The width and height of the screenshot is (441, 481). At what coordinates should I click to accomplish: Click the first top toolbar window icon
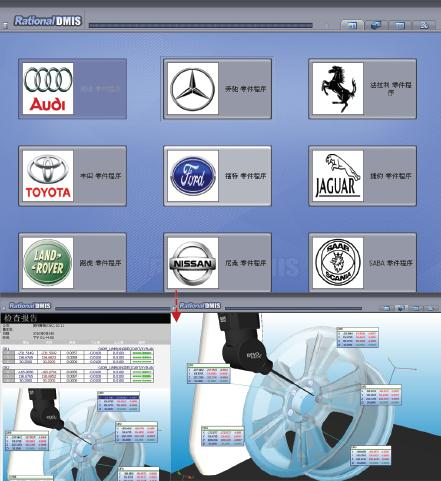(x=352, y=25)
